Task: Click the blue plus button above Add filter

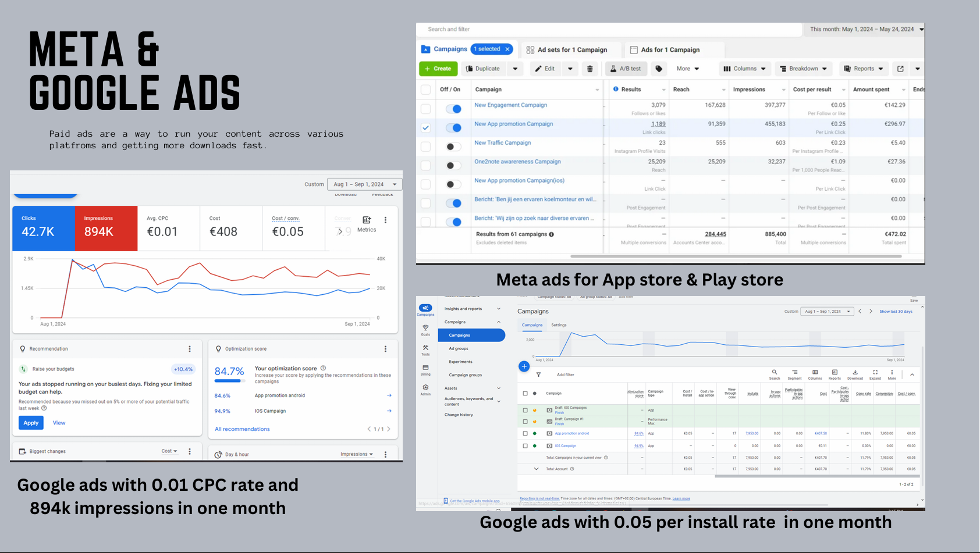Action: click(524, 366)
